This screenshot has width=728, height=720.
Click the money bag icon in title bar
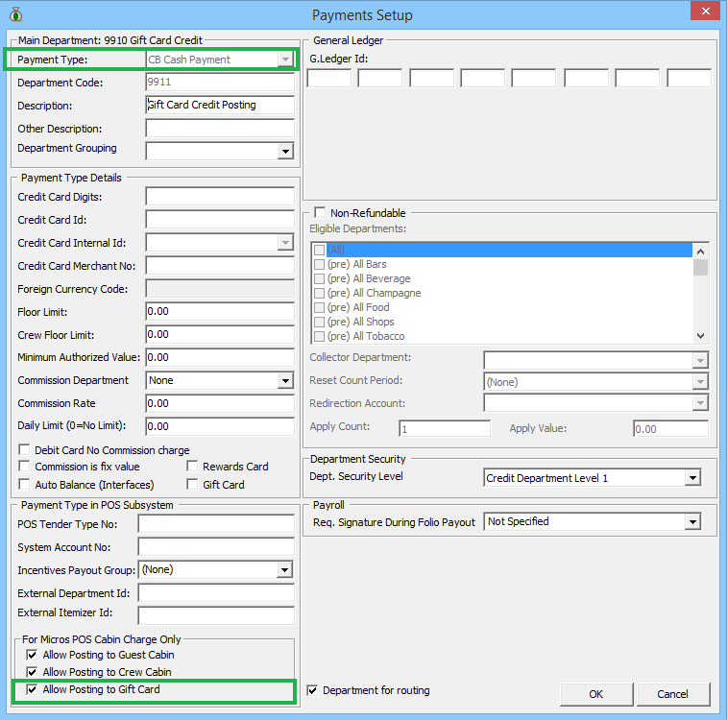coord(16,14)
